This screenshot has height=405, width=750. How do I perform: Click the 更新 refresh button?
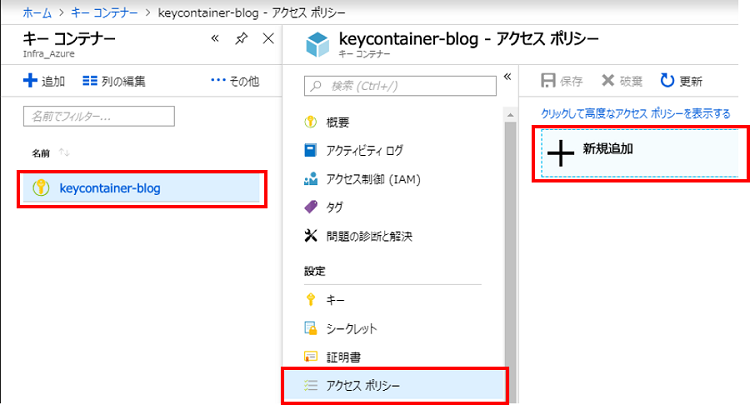click(x=681, y=81)
